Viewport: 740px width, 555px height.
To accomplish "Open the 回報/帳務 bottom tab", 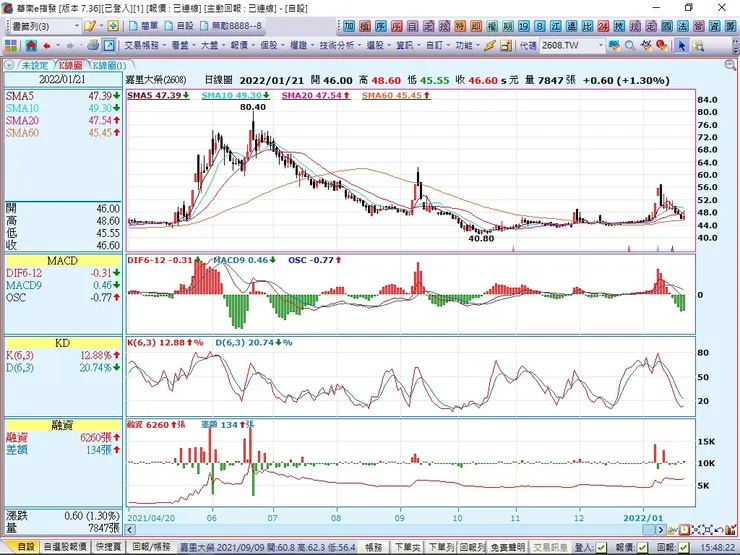I will coord(151,547).
